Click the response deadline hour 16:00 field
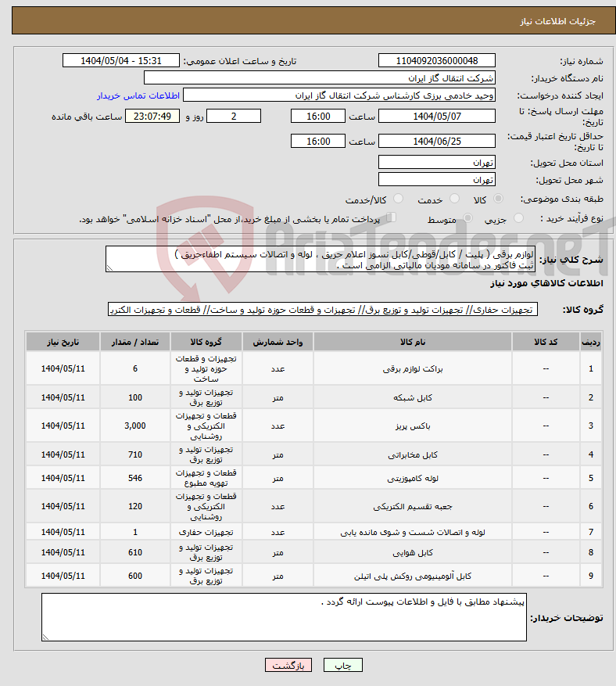Viewport: 616px width, 686px height. [318, 117]
